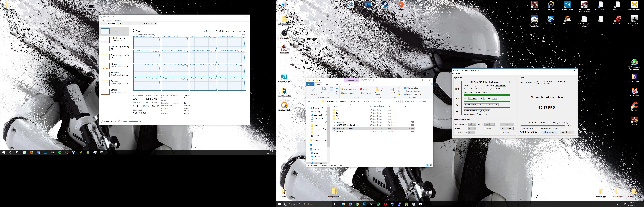This screenshot has width=644, height=207.
Task: Click Umbenennen in Explorer ribbon
Action: [366, 93]
